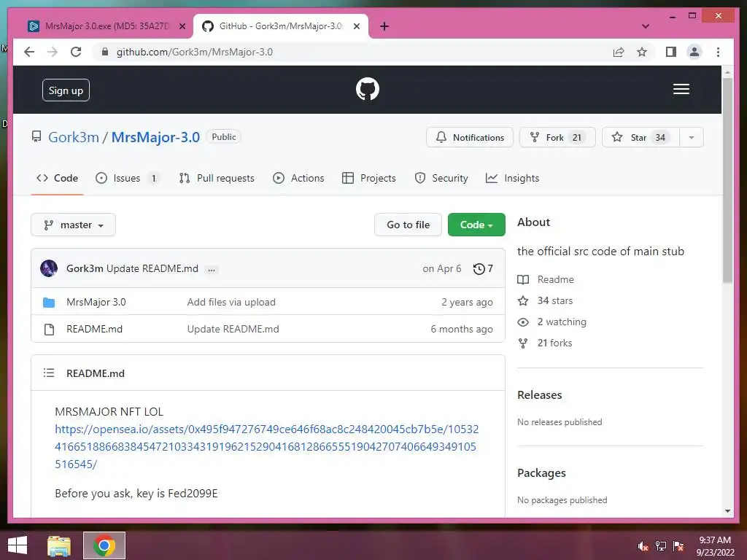The height and width of the screenshot is (560, 747).
Task: Open the Insights tab
Action: [x=513, y=178]
